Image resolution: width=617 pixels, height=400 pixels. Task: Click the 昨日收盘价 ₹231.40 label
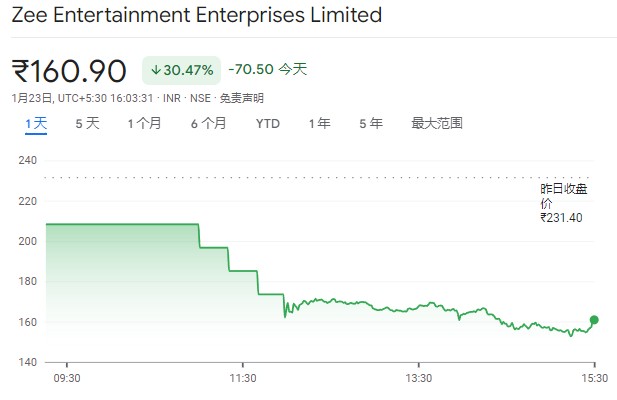coord(563,203)
